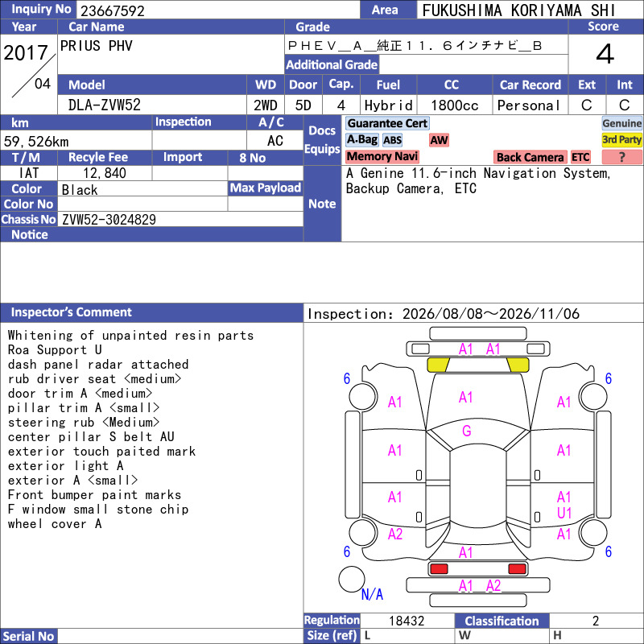Click the red AW equipment badge
644x644 pixels.
(x=439, y=140)
